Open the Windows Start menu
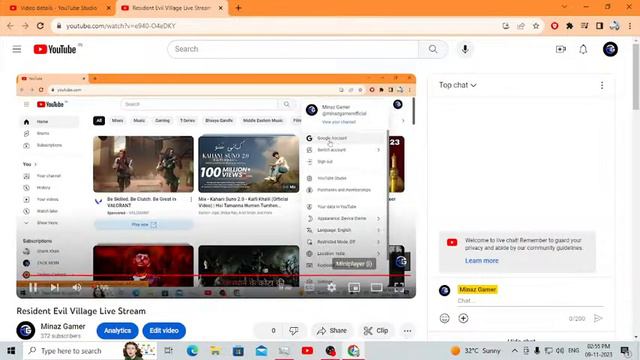This screenshot has width=640, height=360. [11, 351]
